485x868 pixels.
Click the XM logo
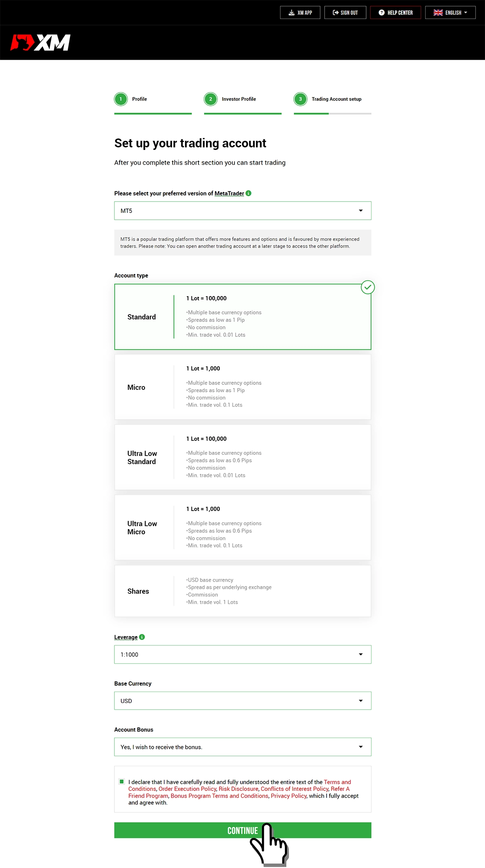coord(40,42)
